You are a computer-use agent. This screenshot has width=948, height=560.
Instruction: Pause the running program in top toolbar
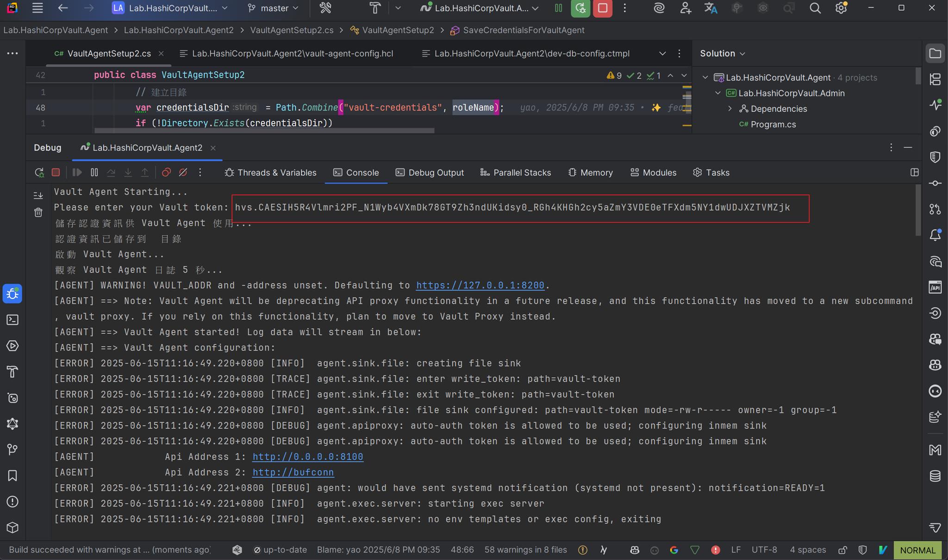tap(559, 8)
